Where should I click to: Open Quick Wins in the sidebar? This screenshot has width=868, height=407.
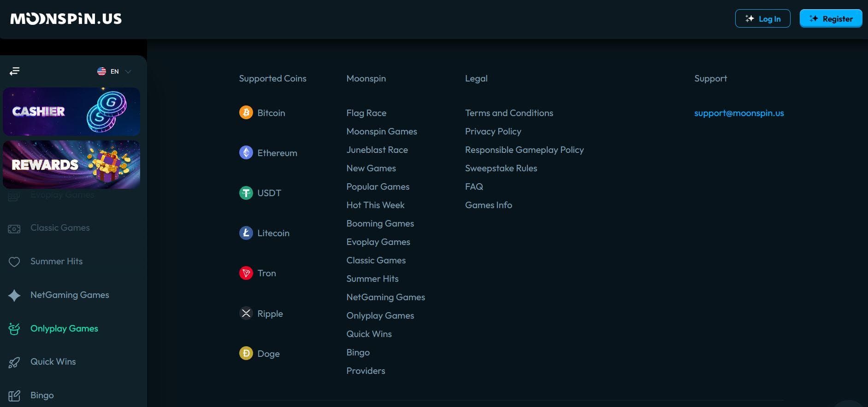[53, 362]
